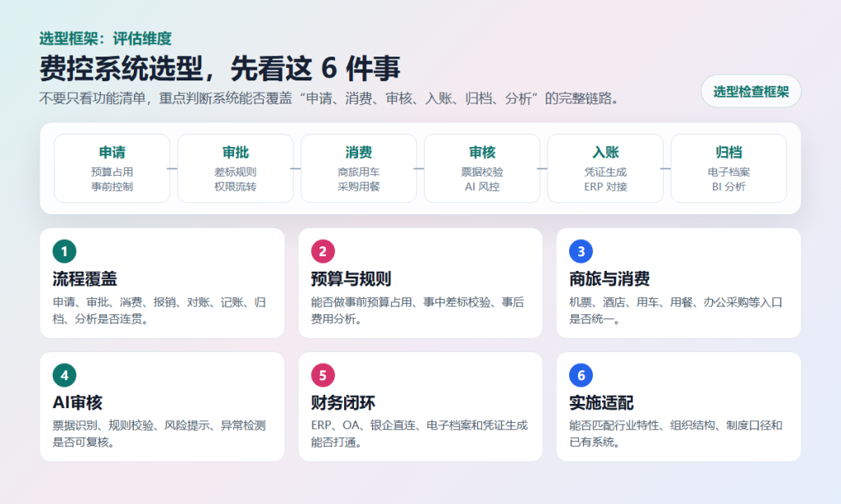Click the BI 分析 text under 归档
Image resolution: width=841 pixels, height=504 pixels.
click(x=729, y=186)
